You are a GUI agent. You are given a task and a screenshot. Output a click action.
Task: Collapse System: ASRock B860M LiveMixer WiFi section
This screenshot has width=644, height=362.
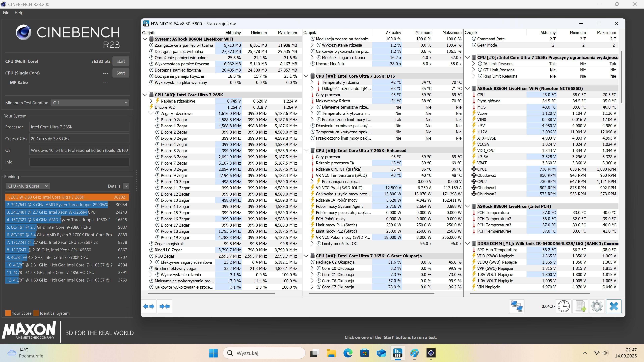click(x=145, y=39)
